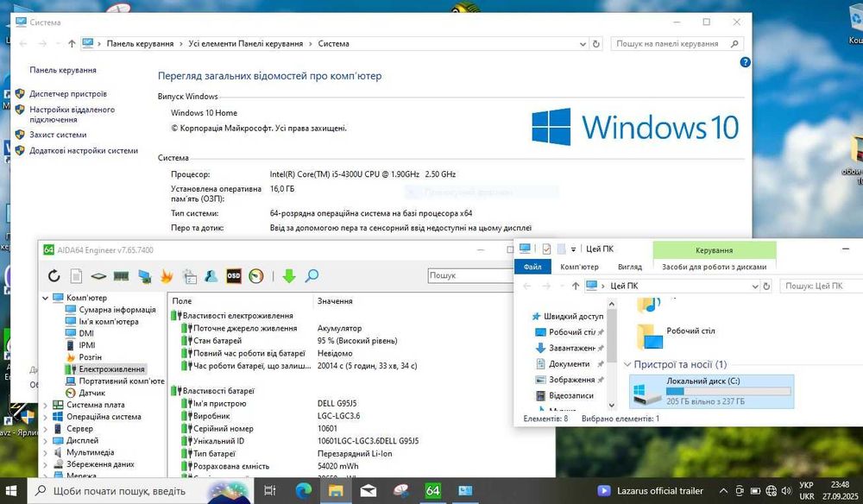Viewport: 863px width, 504px height.
Task: Open Додаткові настройки системи link
Action: [x=84, y=151]
